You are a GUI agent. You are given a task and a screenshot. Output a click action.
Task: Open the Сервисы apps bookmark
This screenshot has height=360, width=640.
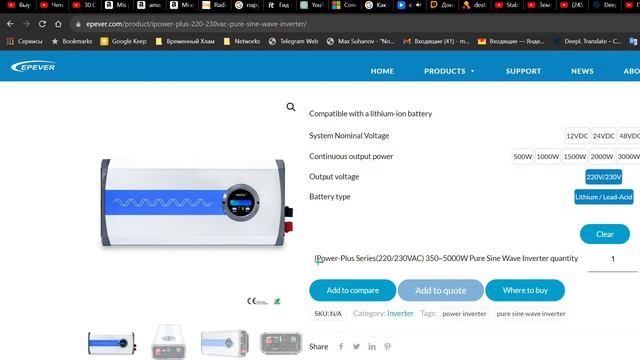(x=25, y=41)
